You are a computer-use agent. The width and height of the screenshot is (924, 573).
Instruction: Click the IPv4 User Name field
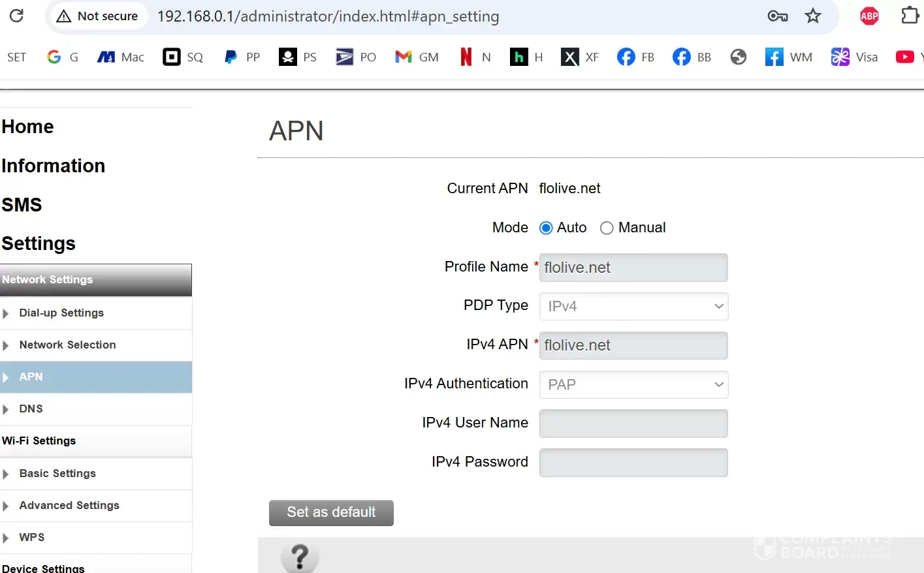633,424
